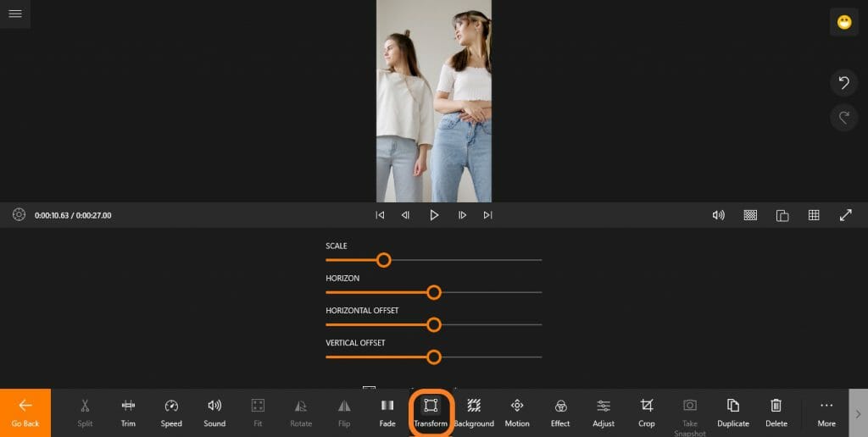The height and width of the screenshot is (437, 868).
Task: Play the video preview
Action: tap(434, 215)
